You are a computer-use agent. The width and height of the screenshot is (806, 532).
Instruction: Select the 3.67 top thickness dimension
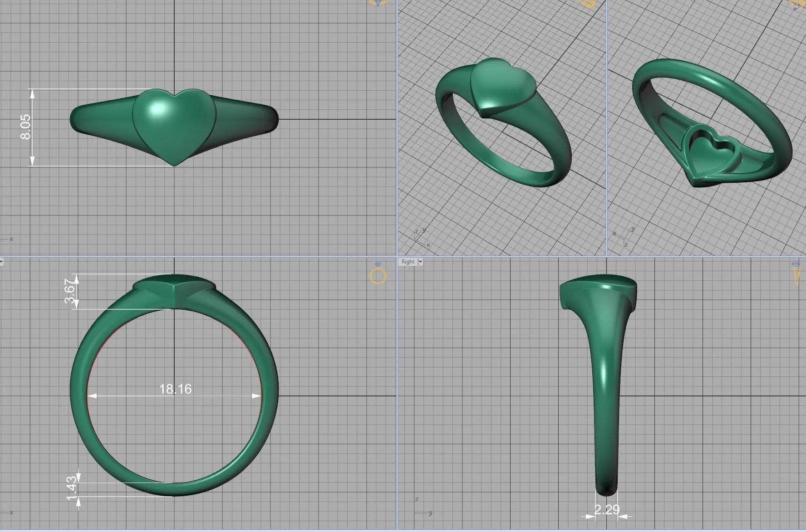69,291
